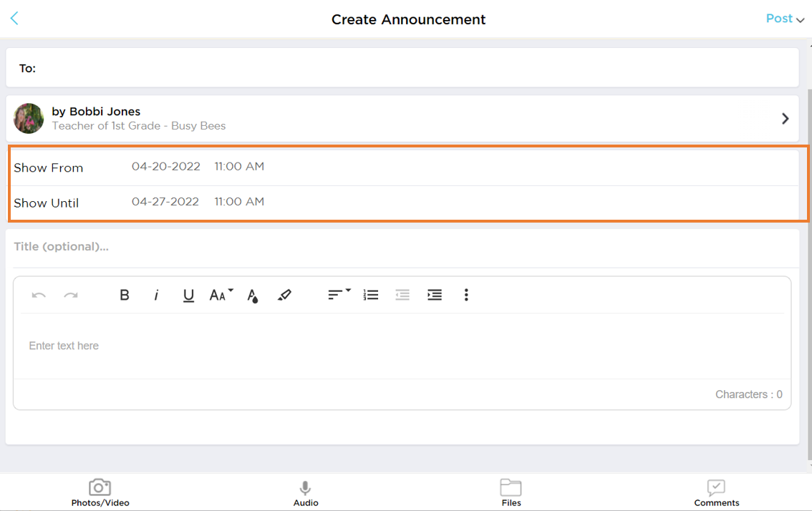Open the more formatting options menu
The image size is (812, 511).
[x=466, y=295]
